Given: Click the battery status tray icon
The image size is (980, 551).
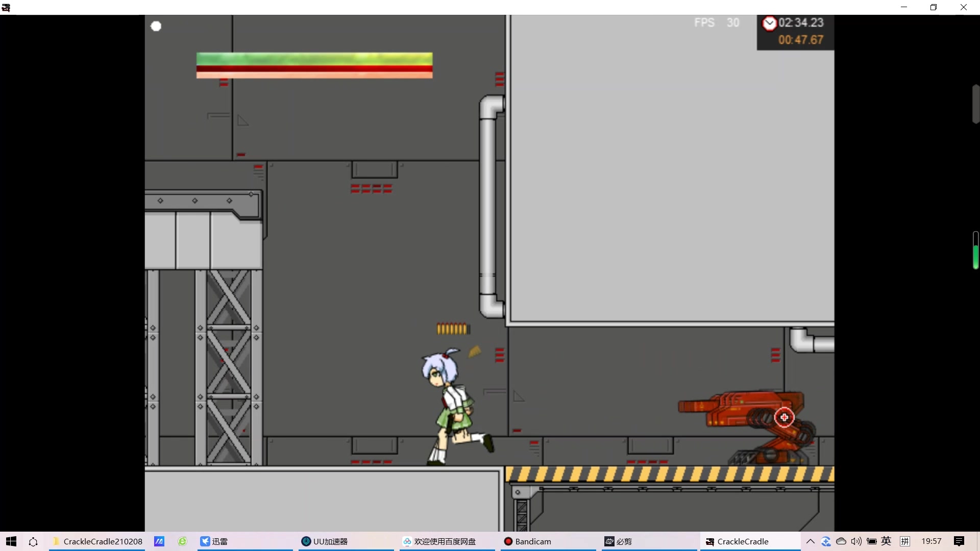Looking at the screenshot, I should pyautogui.click(x=871, y=541).
